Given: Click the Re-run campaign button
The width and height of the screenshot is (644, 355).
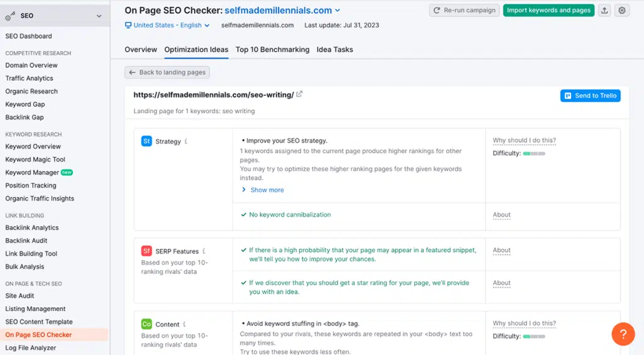Looking at the screenshot, I should point(465,10).
